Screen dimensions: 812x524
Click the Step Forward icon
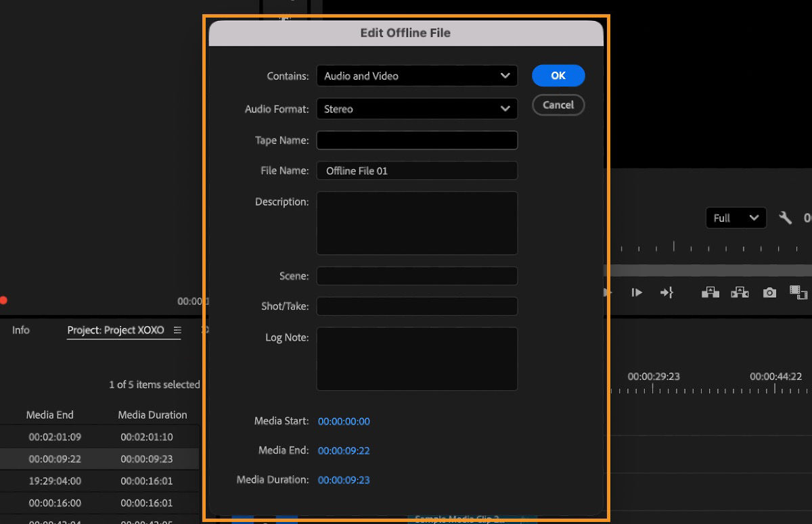637,292
